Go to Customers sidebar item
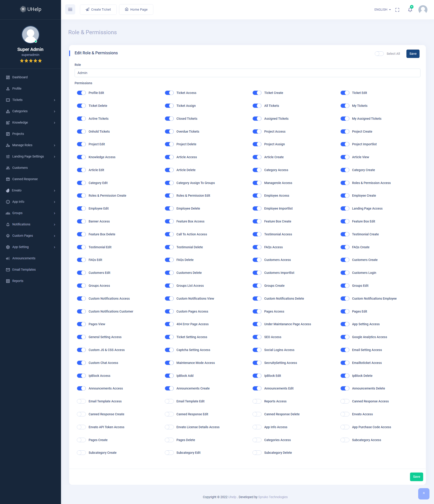Viewport: 434px width, 504px height. [x=20, y=168]
